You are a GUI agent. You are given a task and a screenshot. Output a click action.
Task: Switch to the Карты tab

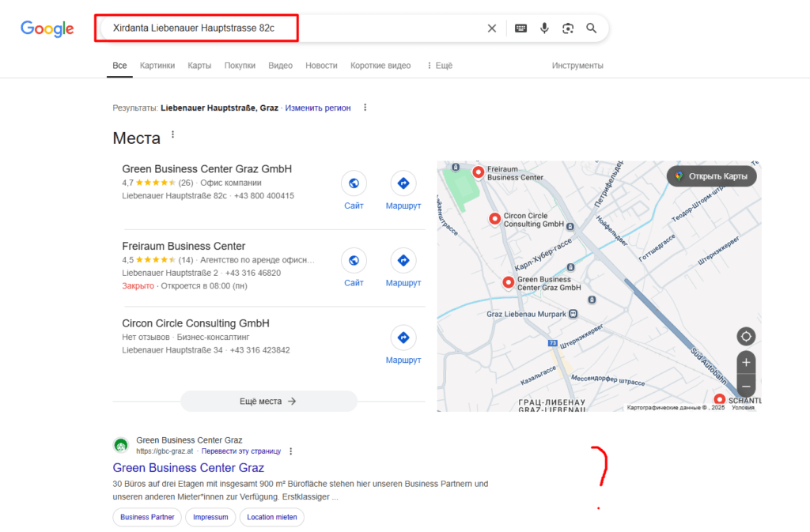point(199,66)
